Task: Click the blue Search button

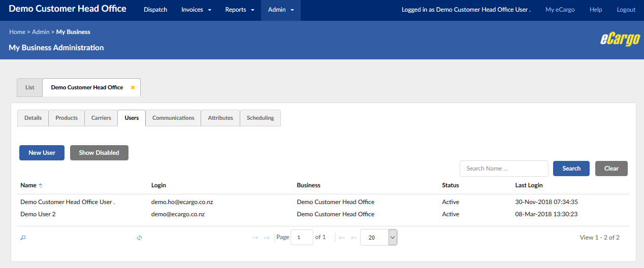Action: coord(571,169)
